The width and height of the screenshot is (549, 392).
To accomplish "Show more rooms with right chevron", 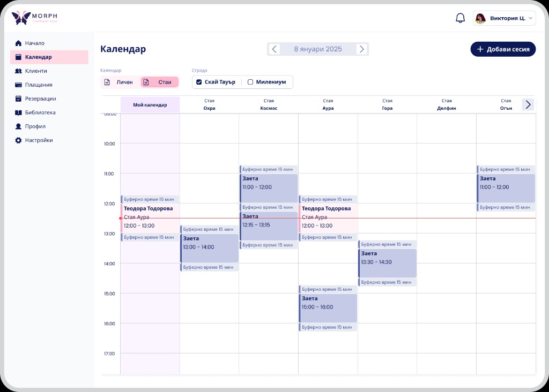I will (528, 104).
